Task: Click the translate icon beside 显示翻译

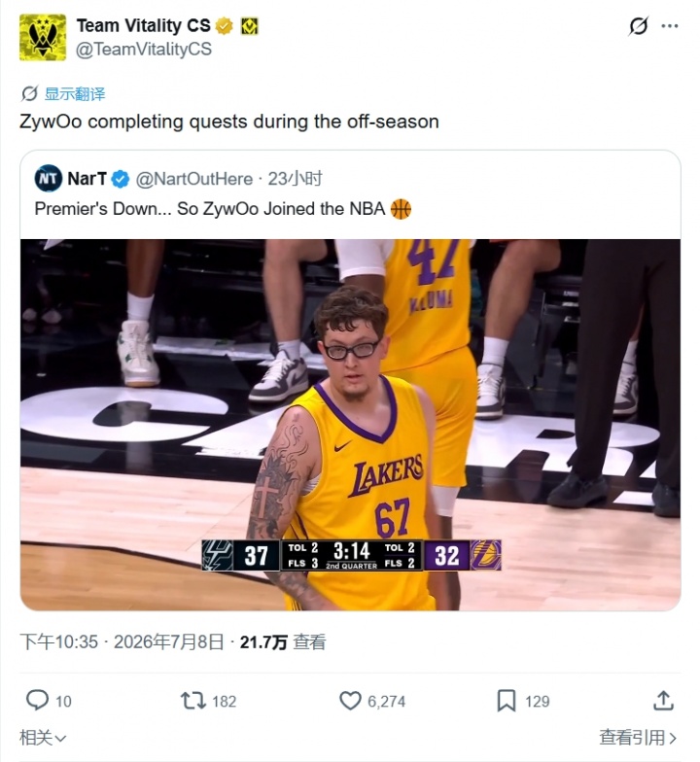Action: pyautogui.click(x=29, y=93)
